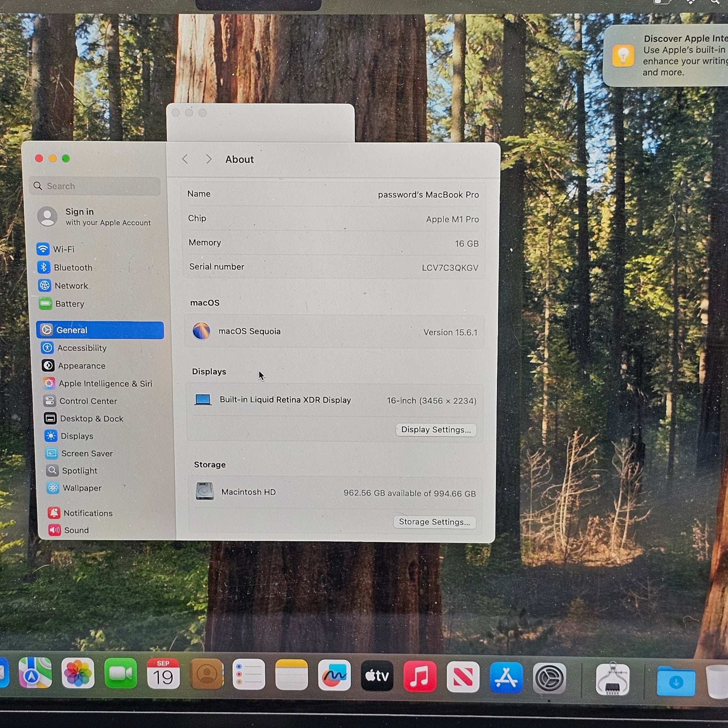The image size is (728, 728).
Task: Click the serial number LCV7C3QKGV
Action: coord(450,268)
